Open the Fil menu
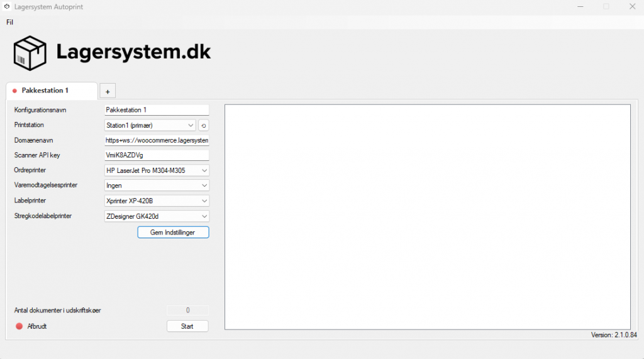 9,22
